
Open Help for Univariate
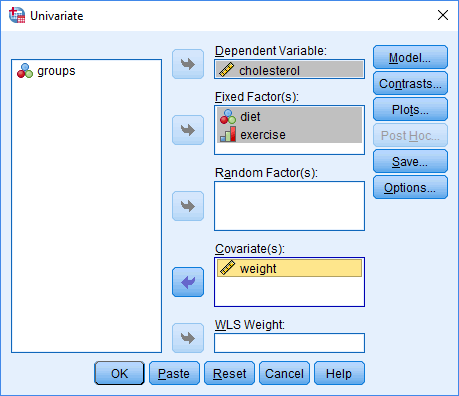339,373
